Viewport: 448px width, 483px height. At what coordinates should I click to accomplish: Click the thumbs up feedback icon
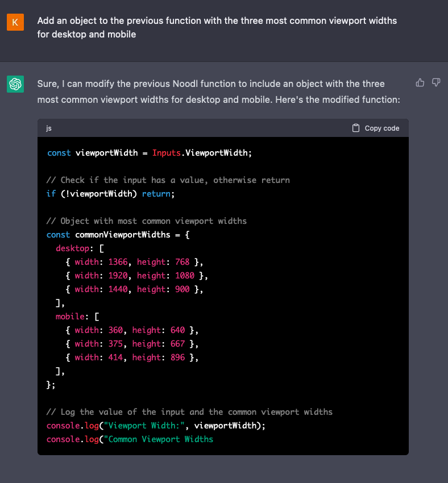[420, 83]
